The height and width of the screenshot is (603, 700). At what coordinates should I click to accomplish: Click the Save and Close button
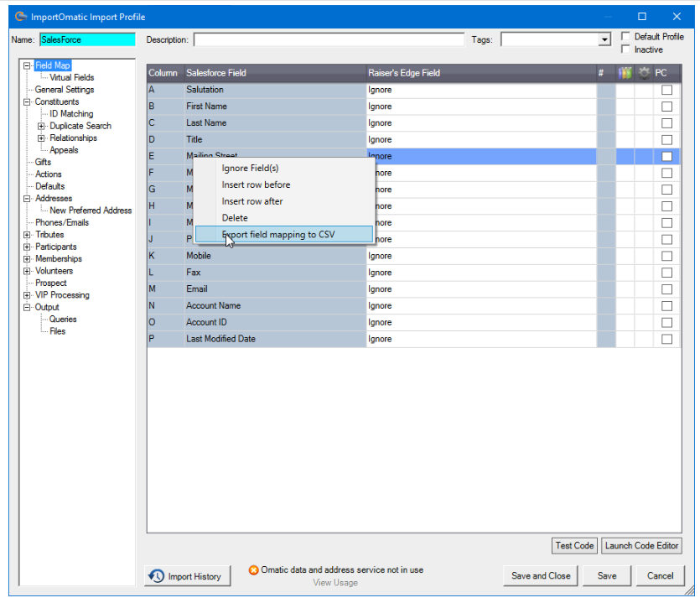click(540, 576)
